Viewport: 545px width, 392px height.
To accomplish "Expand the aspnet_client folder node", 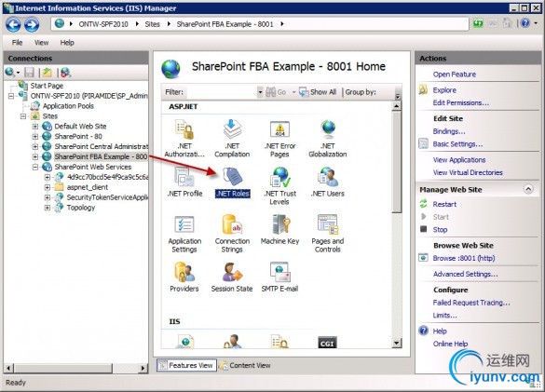I will [x=48, y=187].
